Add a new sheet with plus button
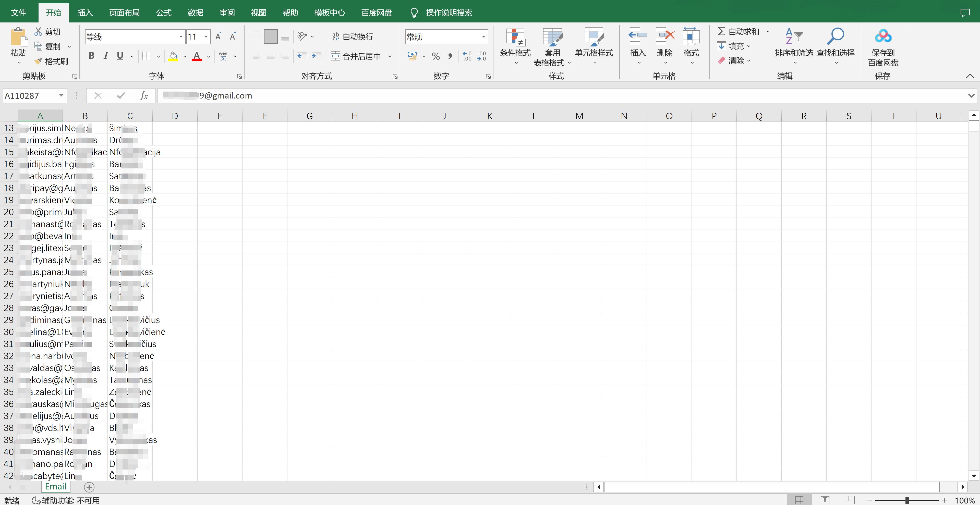The image size is (980, 505). [x=89, y=487]
